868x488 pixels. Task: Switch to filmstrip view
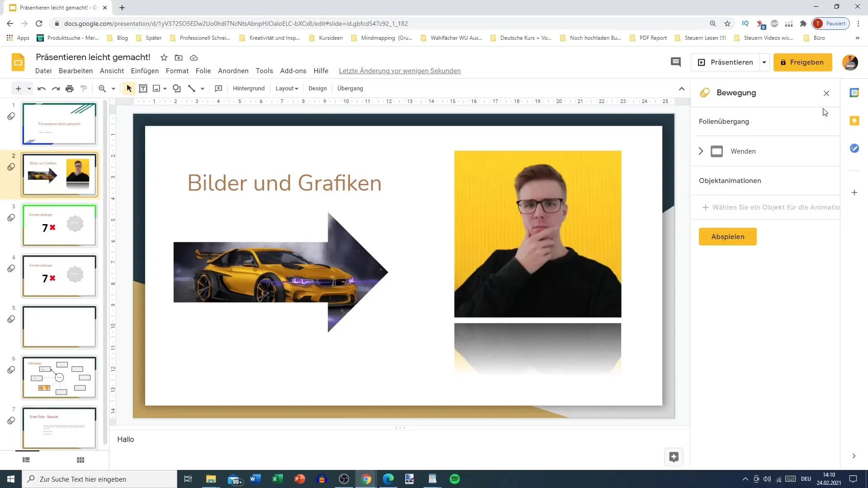[26, 460]
